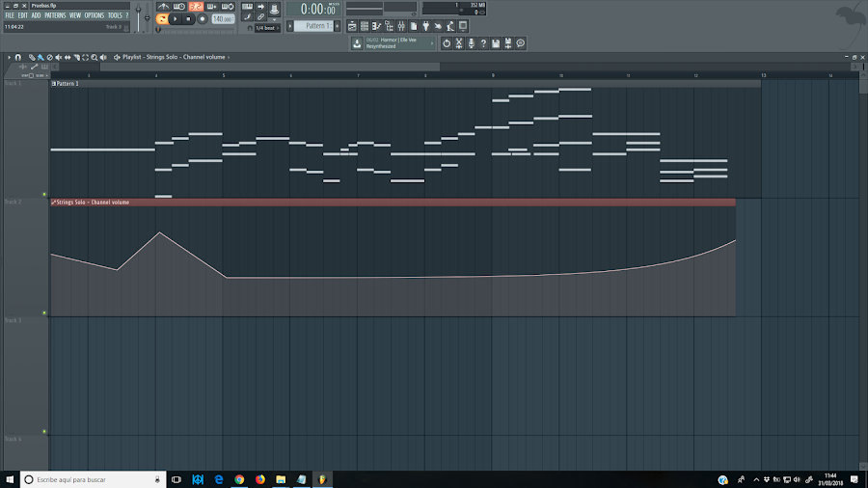The image size is (868, 488).
Task: Click the close all windows monitor icon
Action: 463,26
